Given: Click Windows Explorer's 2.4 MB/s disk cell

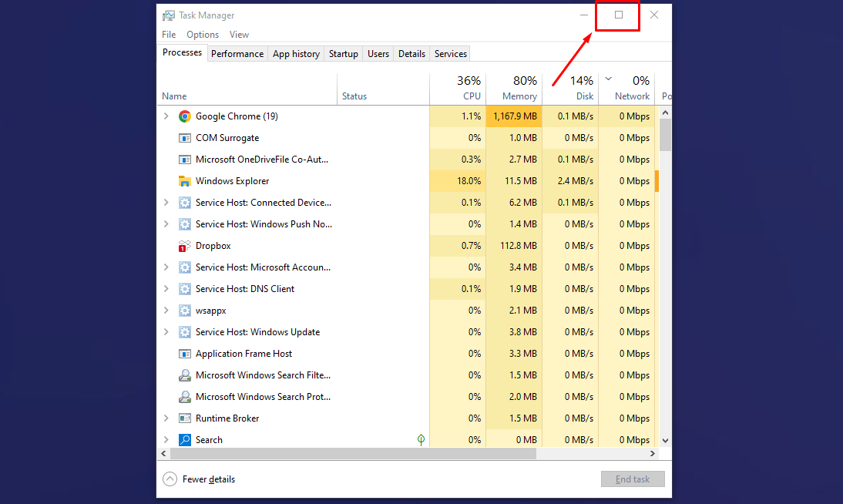Looking at the screenshot, I should (x=570, y=181).
